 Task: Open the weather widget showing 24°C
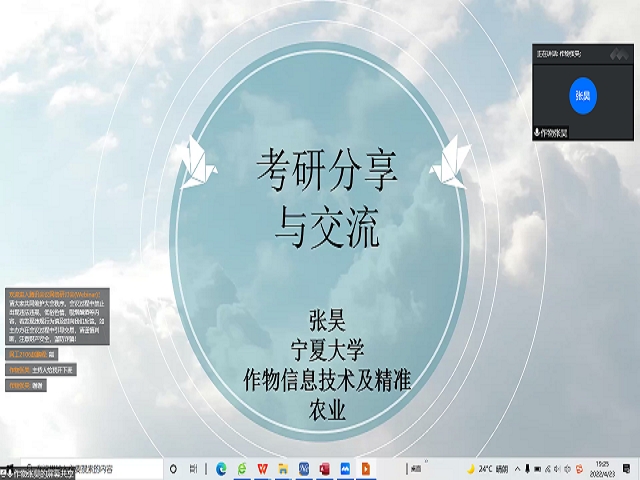pyautogui.click(x=488, y=469)
